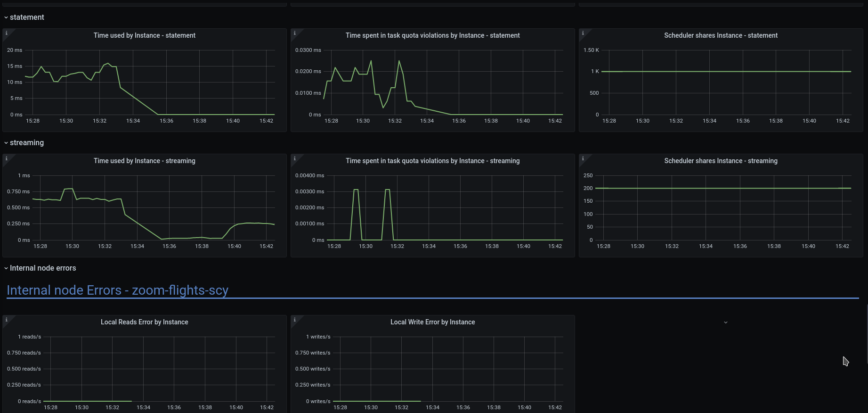868x413 pixels.
Task: Click the 0.750 writes/s axis label
Action: pyautogui.click(x=313, y=353)
